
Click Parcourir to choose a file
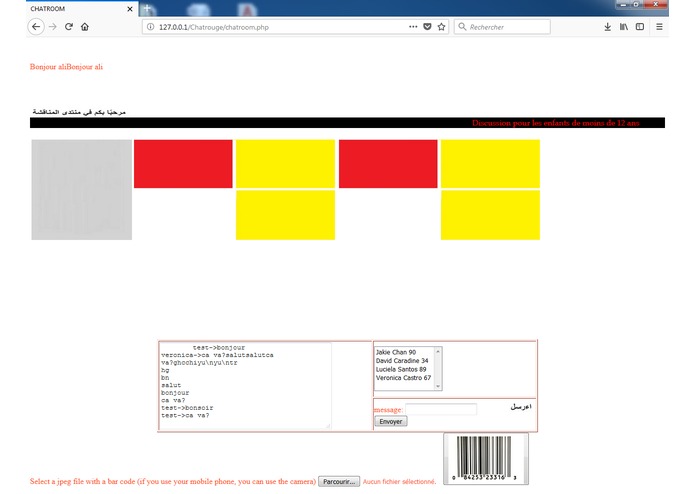[x=339, y=482]
